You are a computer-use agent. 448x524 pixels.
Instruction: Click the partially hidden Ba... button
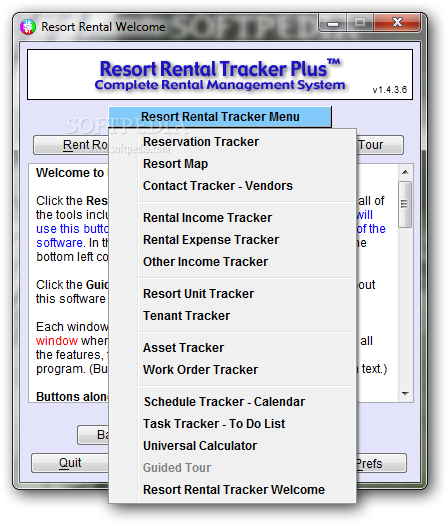coord(93,435)
